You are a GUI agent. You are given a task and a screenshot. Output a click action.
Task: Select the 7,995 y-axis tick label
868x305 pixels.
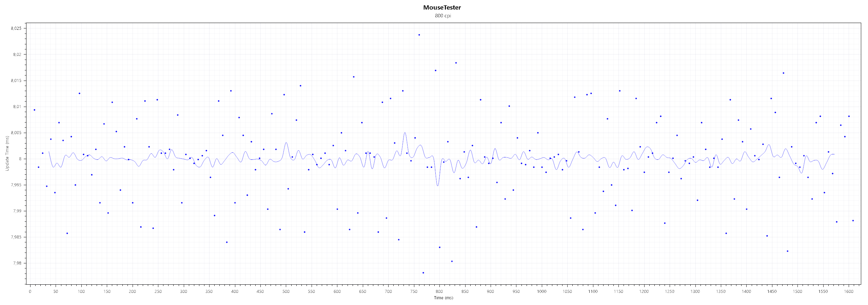click(16, 185)
